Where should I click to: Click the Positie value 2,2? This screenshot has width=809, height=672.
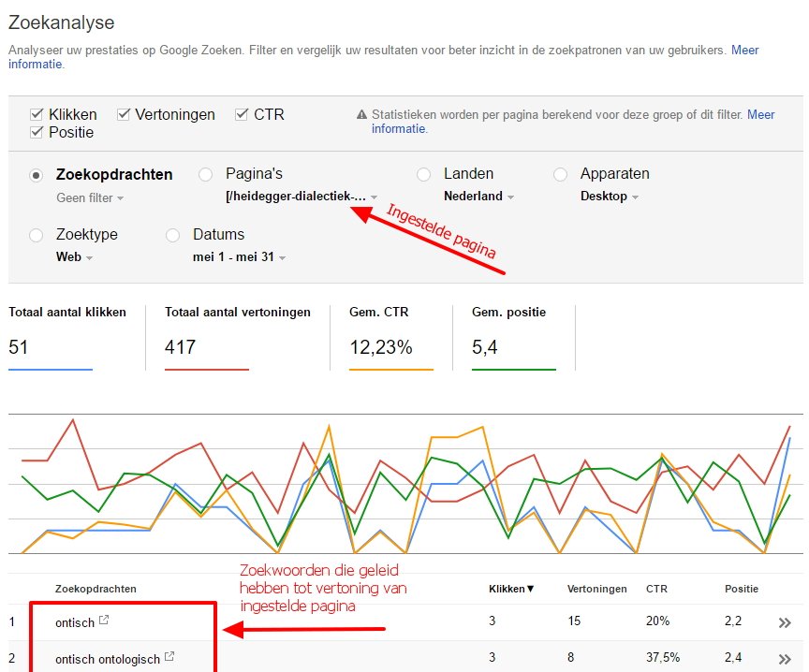pos(732,621)
